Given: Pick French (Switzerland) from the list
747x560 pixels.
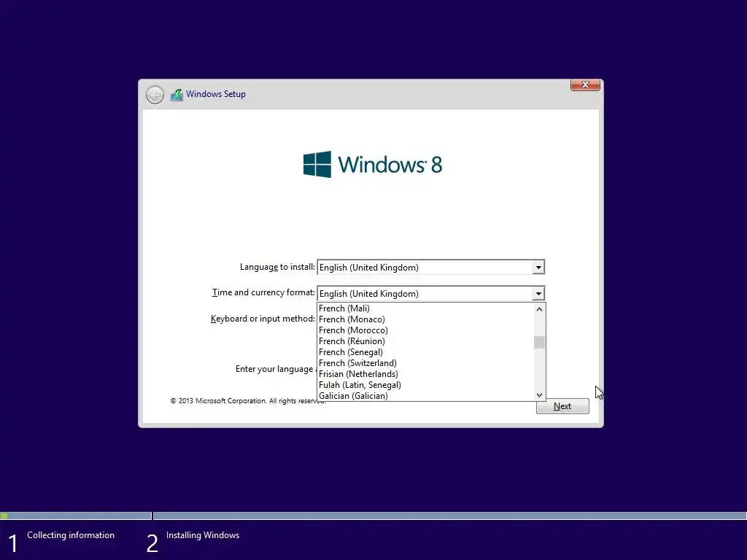Looking at the screenshot, I should click(x=425, y=363).
